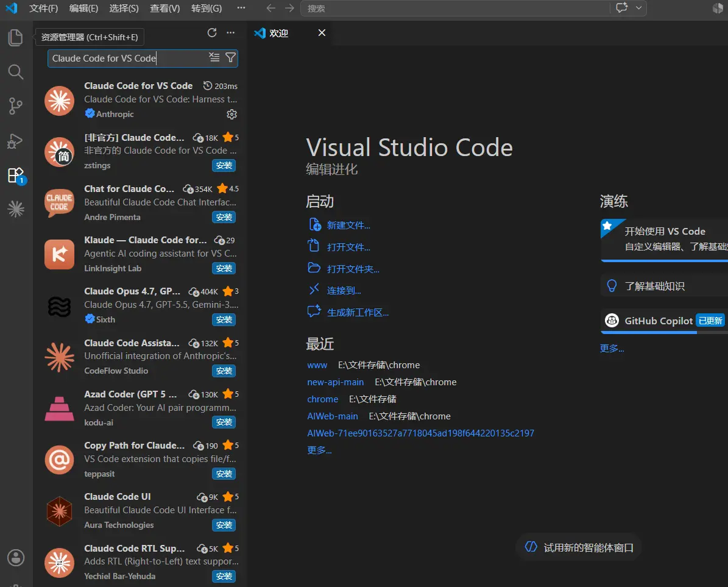Click 新建文件... link
This screenshot has width=728, height=587.
point(348,226)
